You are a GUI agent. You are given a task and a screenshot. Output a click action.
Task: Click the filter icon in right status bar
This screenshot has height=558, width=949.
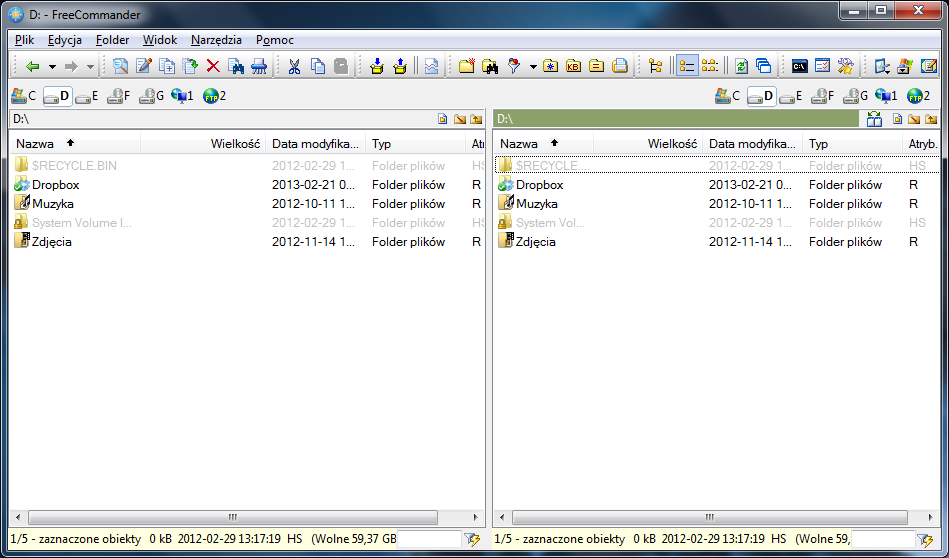click(x=925, y=539)
